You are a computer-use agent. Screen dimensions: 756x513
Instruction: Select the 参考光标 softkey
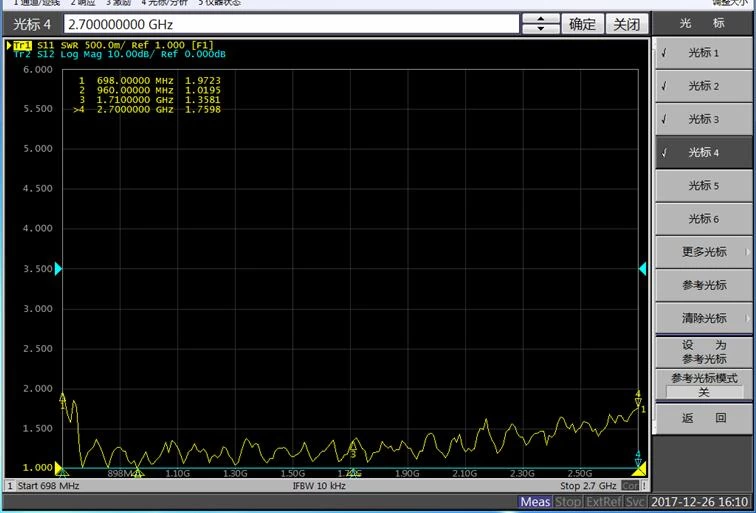coord(703,285)
